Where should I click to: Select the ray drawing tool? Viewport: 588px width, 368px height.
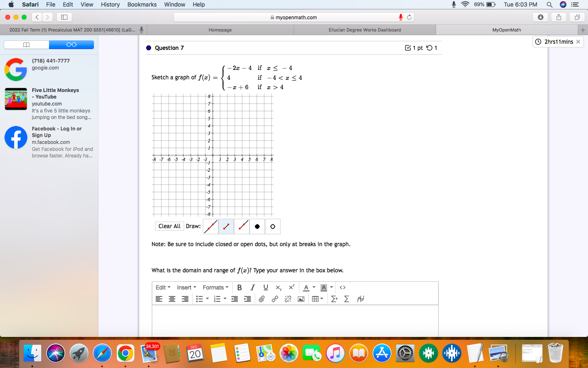coord(241,227)
